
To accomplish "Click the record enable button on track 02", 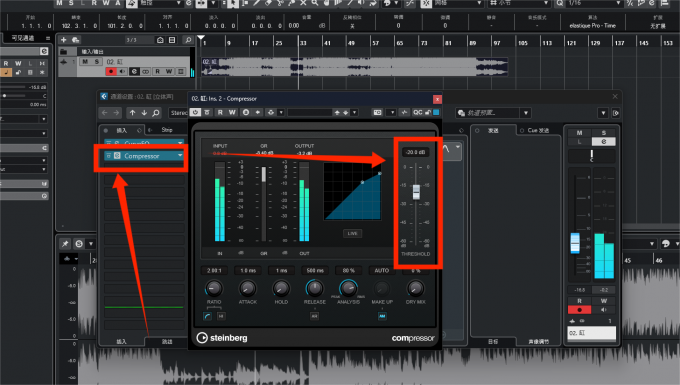I will pyautogui.click(x=111, y=72).
